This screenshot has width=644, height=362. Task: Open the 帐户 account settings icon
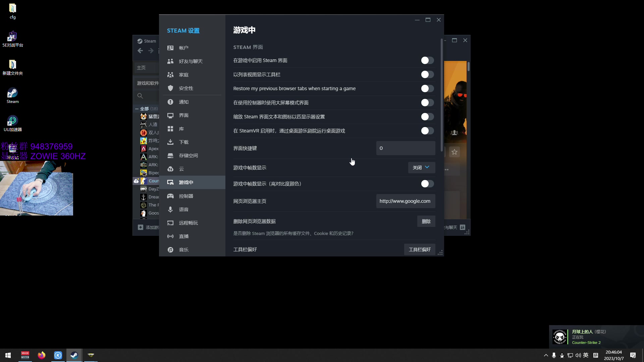170,48
